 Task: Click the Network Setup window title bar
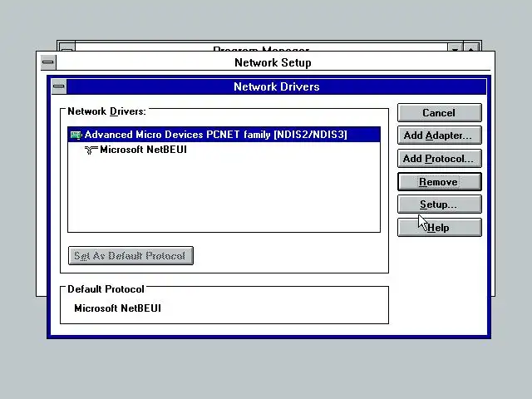pyautogui.click(x=273, y=62)
